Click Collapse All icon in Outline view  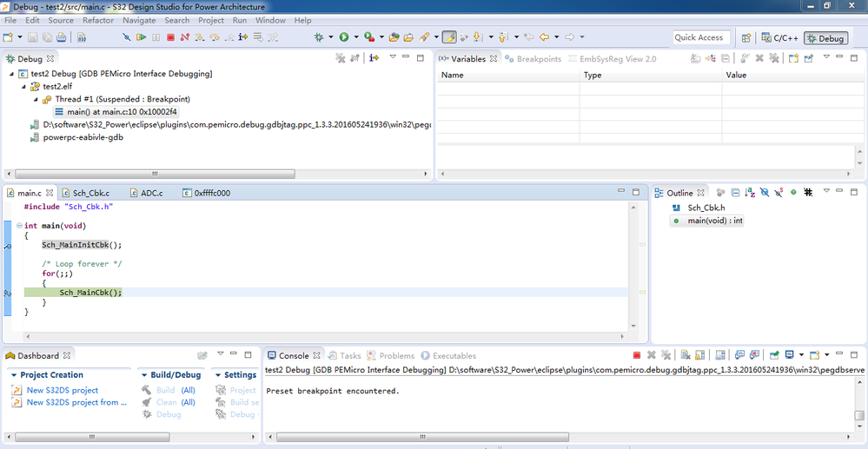point(735,193)
